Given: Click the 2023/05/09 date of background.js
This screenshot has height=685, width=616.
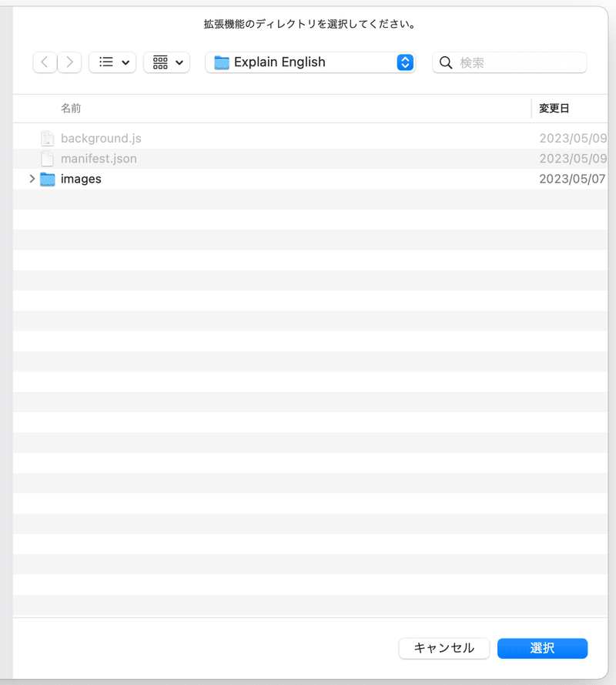Looking at the screenshot, I should [x=573, y=138].
